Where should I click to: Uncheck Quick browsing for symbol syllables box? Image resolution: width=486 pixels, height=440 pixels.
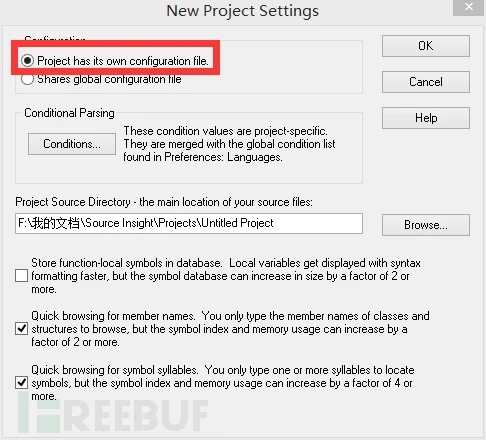click(21, 382)
